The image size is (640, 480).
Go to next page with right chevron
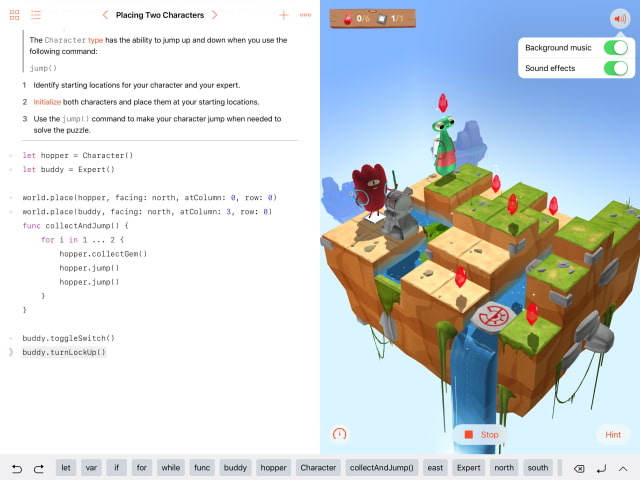coord(215,15)
